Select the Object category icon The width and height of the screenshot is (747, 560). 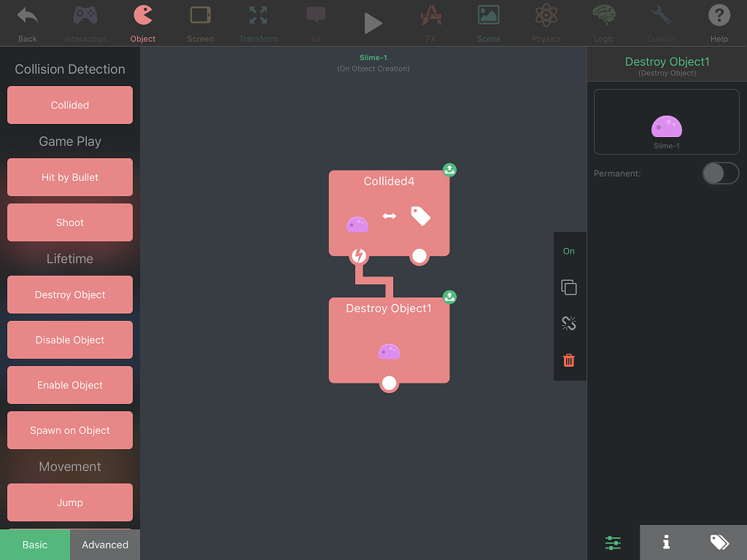coord(143,23)
